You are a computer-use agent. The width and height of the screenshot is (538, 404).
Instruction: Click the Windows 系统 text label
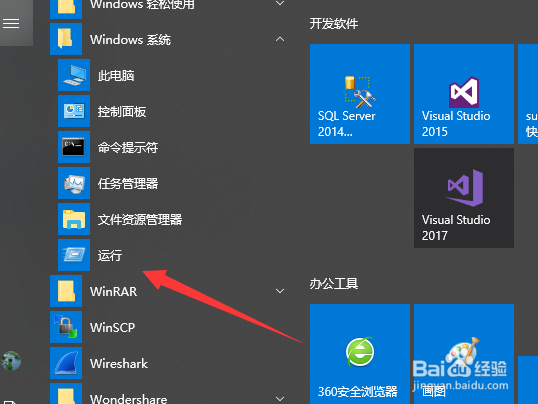(x=130, y=39)
